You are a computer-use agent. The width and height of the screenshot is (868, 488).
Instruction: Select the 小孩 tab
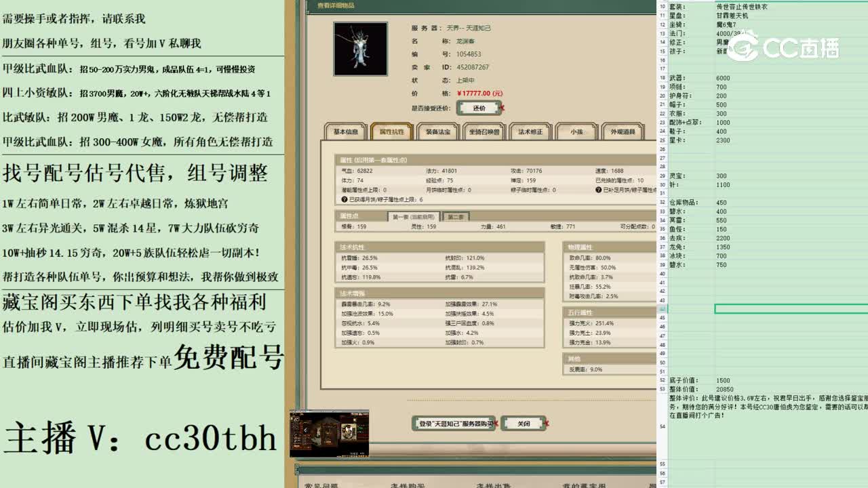576,131
